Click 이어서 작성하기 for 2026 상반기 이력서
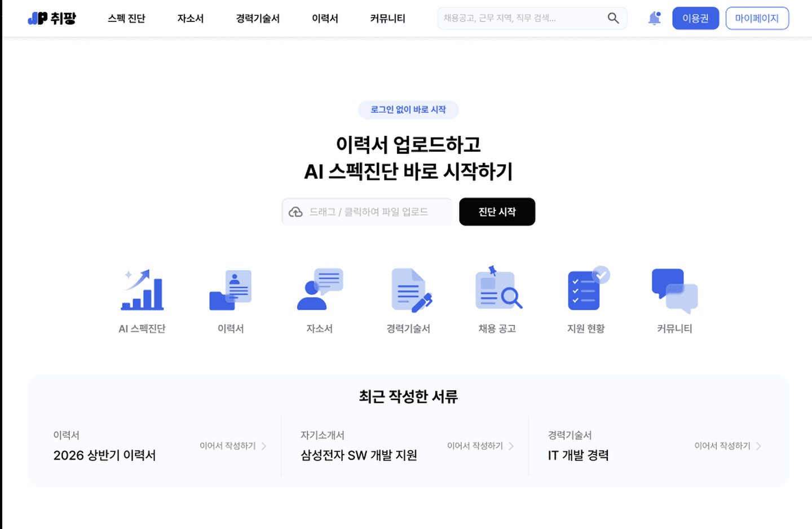This screenshot has height=529, width=812. [233, 446]
